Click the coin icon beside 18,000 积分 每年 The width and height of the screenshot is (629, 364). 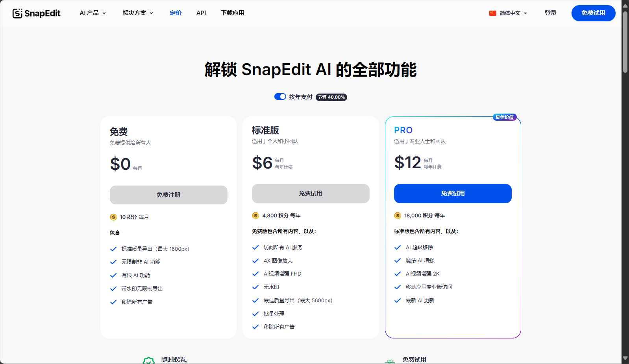click(398, 215)
